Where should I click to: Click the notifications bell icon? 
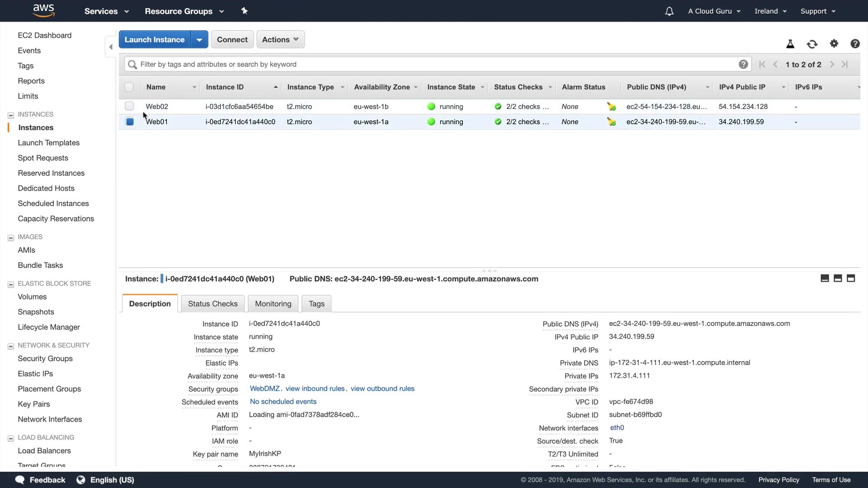pos(669,11)
